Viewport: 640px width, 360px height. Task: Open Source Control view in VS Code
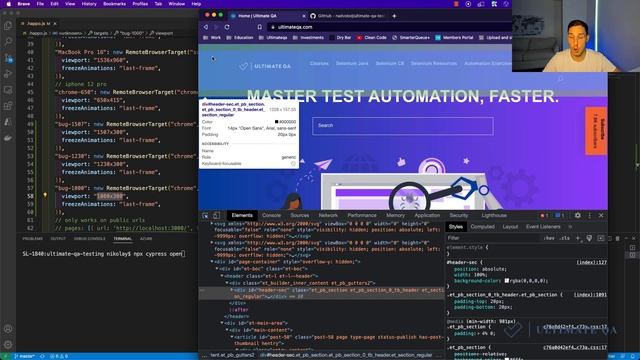click(8, 58)
